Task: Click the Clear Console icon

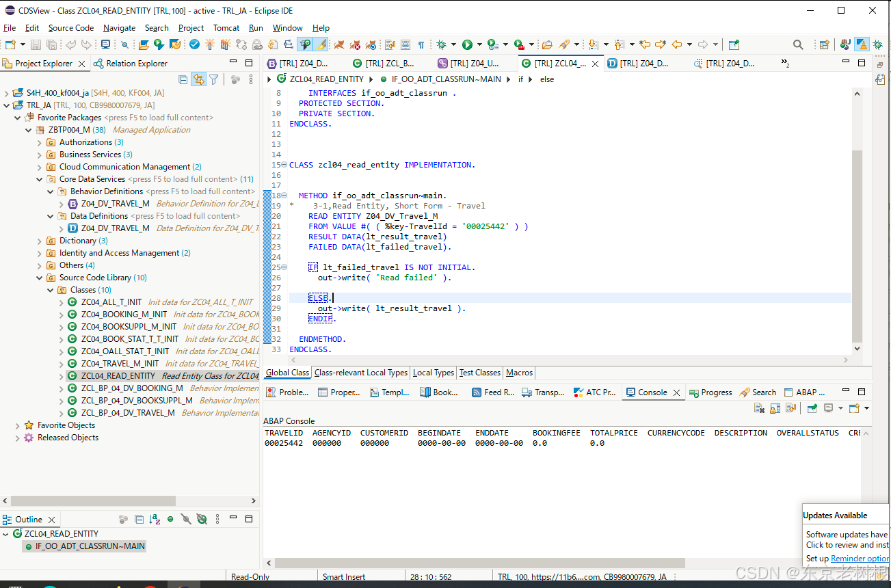Action: [759, 408]
